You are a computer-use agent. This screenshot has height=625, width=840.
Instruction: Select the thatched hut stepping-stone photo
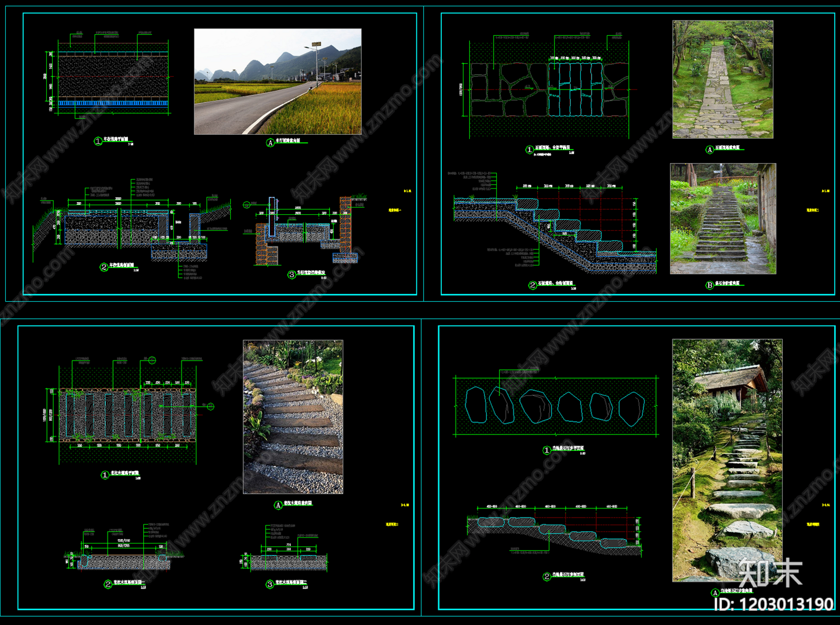[x=727, y=460]
